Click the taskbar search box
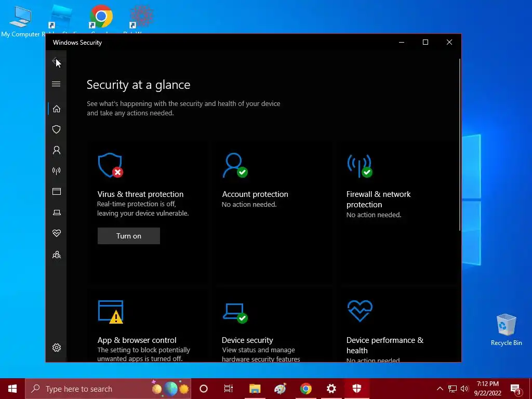Viewport: 532px width, 399px height. [108, 389]
